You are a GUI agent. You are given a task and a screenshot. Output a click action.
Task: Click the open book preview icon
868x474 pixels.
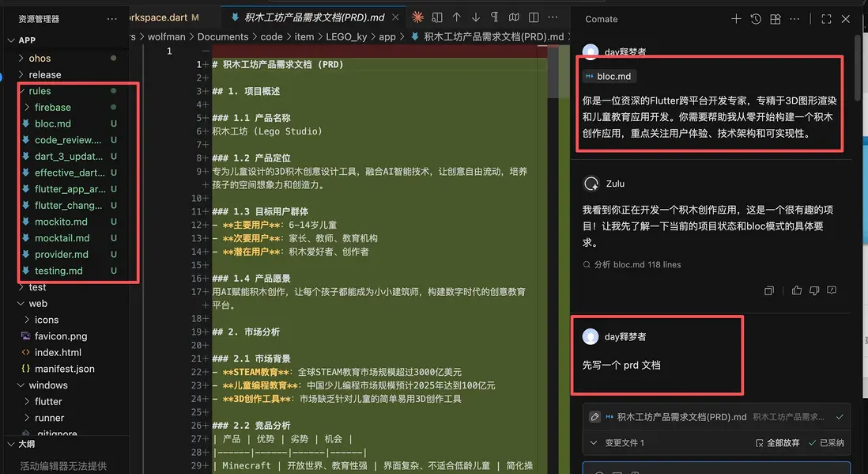(515, 17)
